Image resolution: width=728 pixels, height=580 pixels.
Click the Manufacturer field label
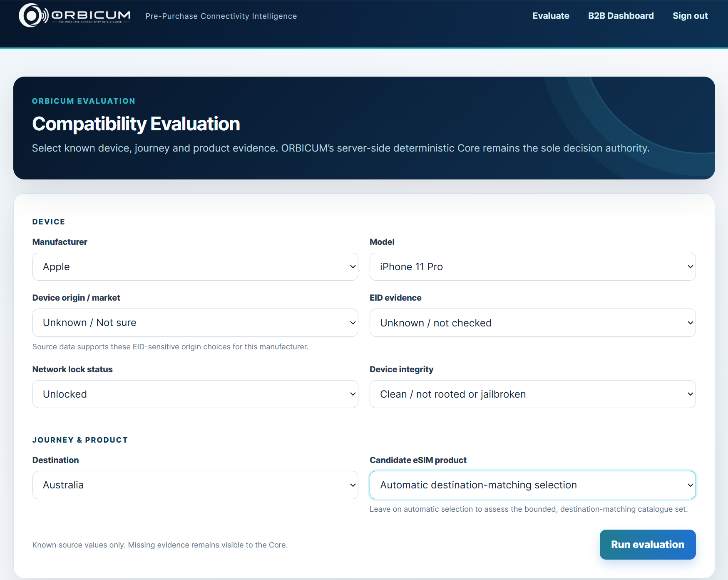(x=60, y=242)
